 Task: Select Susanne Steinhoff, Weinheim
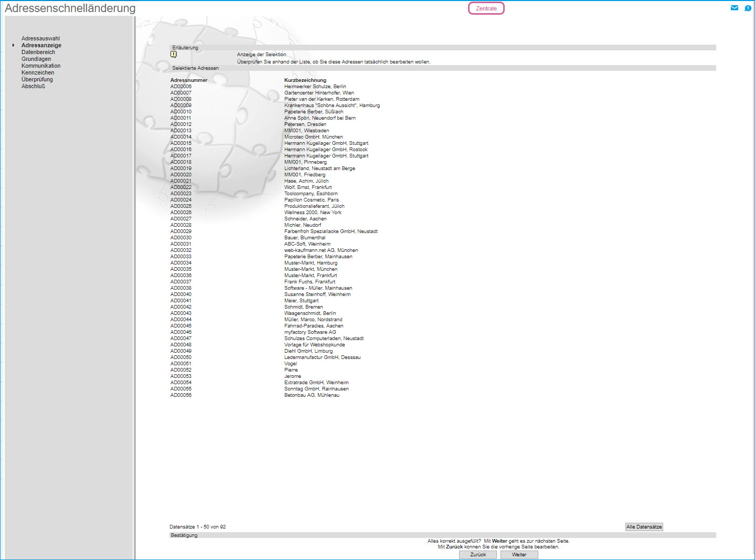point(317,294)
